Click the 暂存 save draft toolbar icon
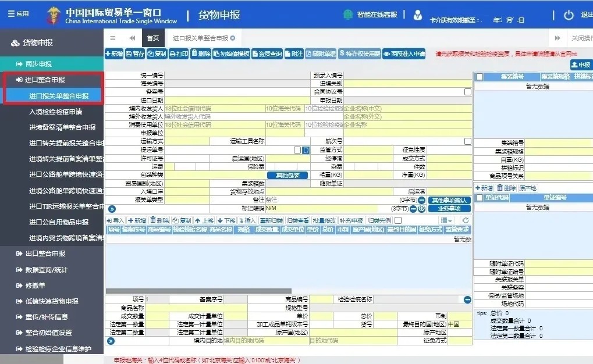The width and height of the screenshot is (593, 364). point(136,53)
